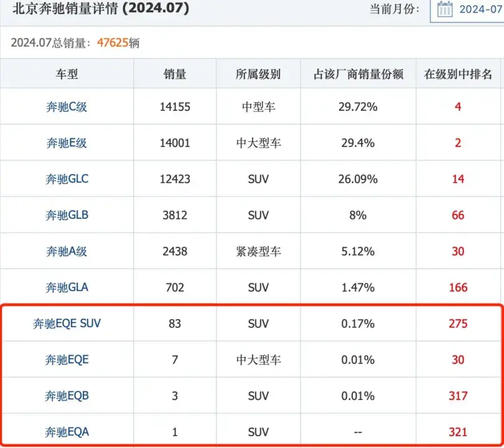Screen dimensions: 504x448
Task: Click the share value 5.12%
Action: pos(358,251)
